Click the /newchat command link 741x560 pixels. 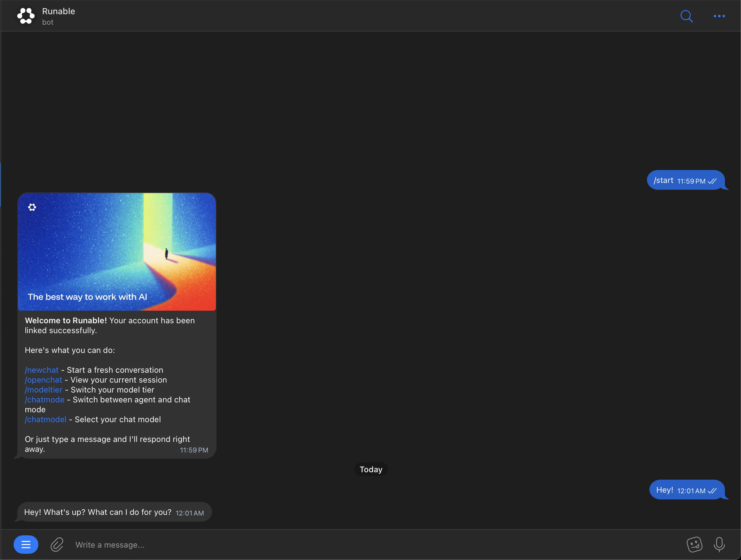coord(41,370)
